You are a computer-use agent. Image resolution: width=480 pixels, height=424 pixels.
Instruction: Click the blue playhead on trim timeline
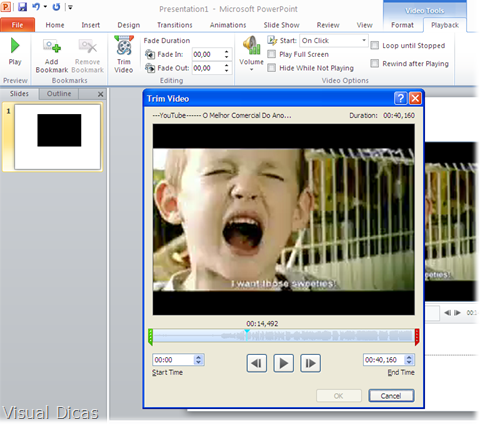click(247, 335)
